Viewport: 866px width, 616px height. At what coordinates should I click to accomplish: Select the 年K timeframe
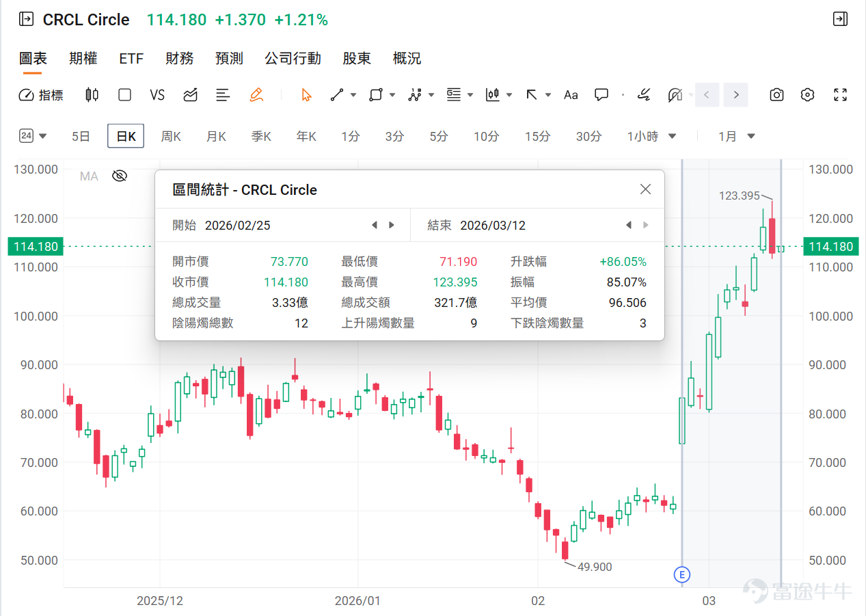pos(306,137)
